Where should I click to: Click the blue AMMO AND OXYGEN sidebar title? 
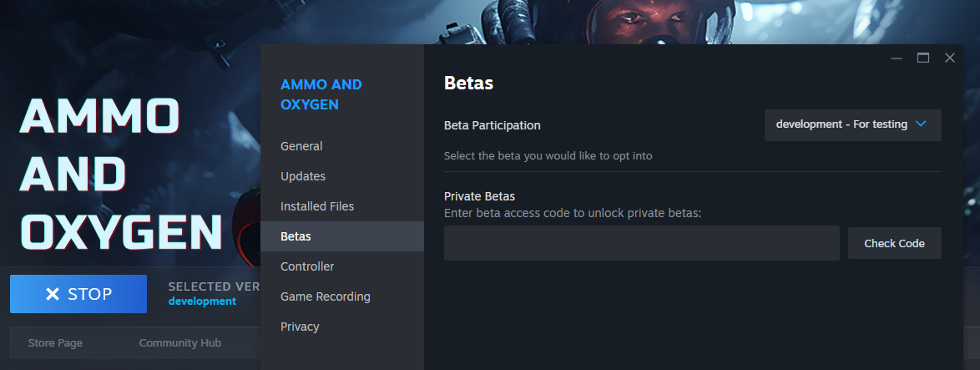tap(321, 94)
